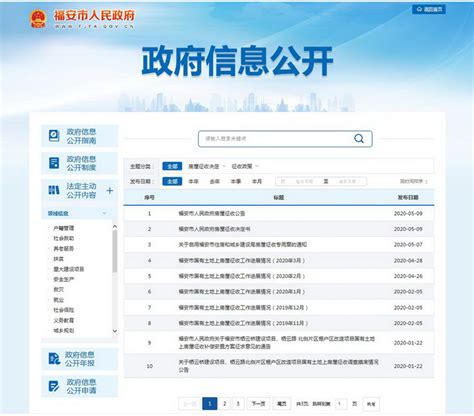Open the 房屋征收决定 category dropdown
The height and width of the screenshot is (416, 474).
(x=206, y=166)
